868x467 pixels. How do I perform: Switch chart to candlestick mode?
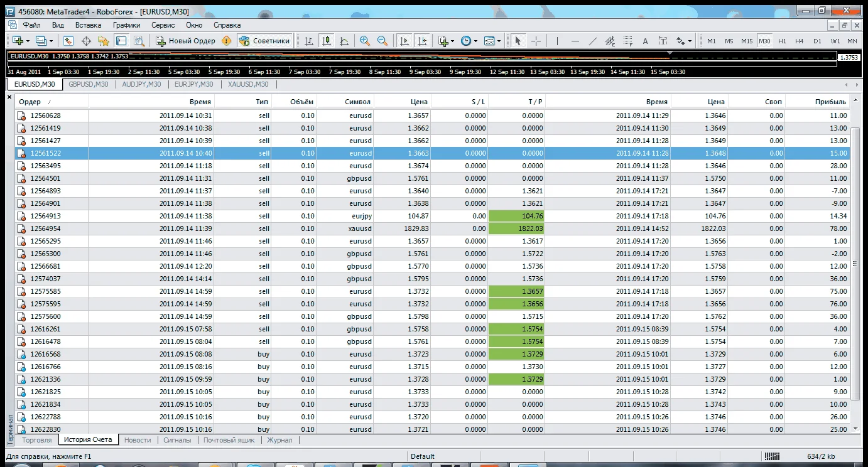pos(327,41)
